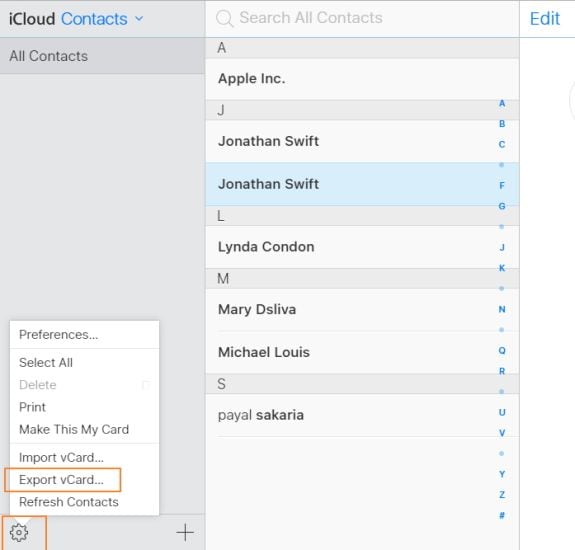Jump to letter R in index
The height and width of the screenshot is (550, 575).
(x=502, y=371)
